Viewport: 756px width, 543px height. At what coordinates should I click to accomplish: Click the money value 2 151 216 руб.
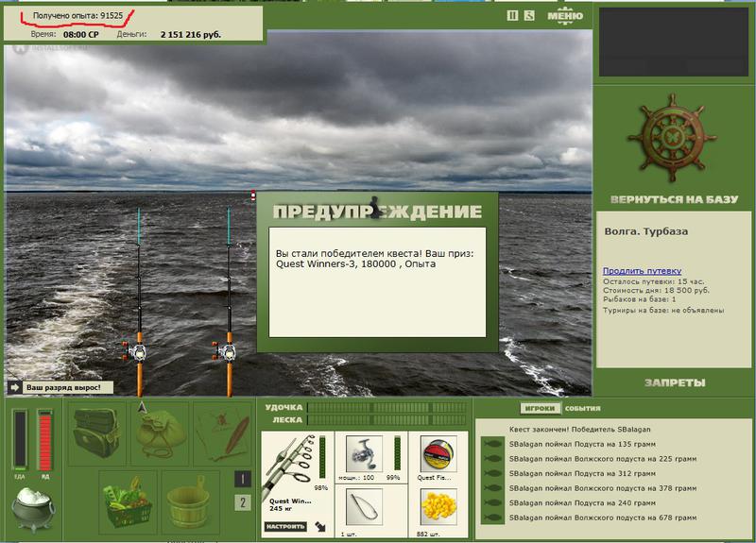click(191, 35)
